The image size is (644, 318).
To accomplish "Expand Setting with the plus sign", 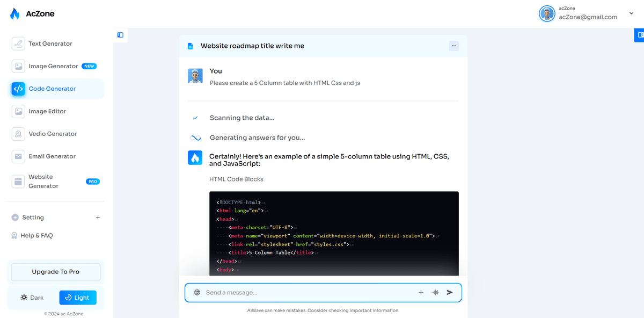I will tap(98, 218).
